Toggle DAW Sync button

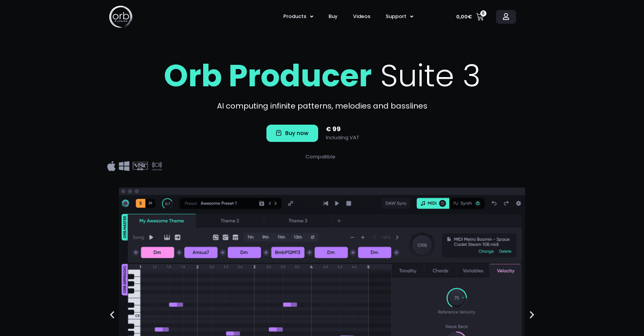pos(396,203)
